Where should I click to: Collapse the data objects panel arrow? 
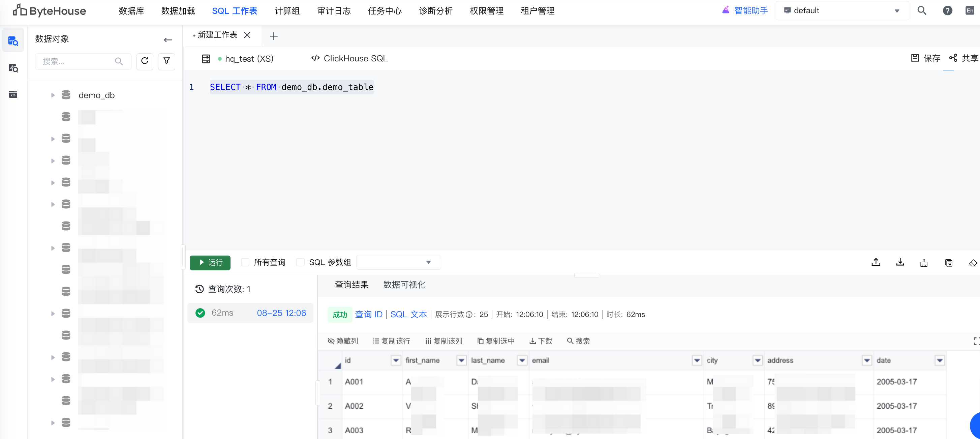pyautogui.click(x=168, y=39)
